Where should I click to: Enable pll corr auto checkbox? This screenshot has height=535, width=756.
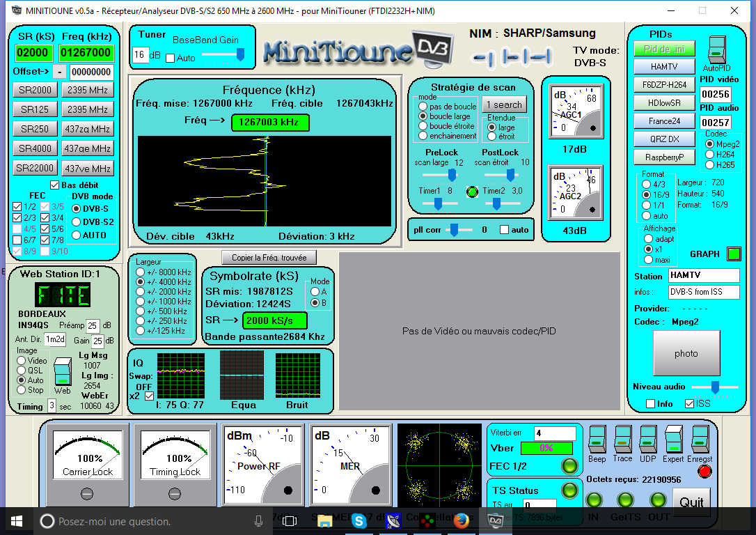click(504, 230)
